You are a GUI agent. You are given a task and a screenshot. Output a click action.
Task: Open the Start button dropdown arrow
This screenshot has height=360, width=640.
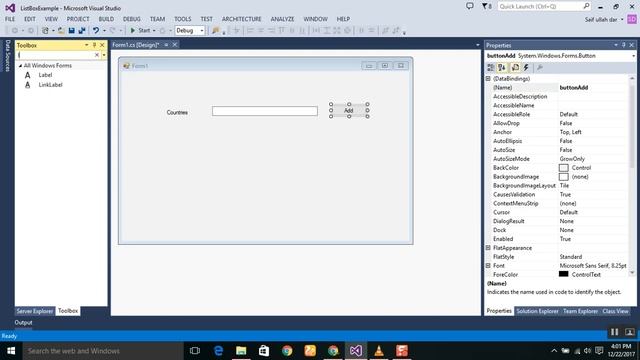pyautogui.click(x=154, y=31)
